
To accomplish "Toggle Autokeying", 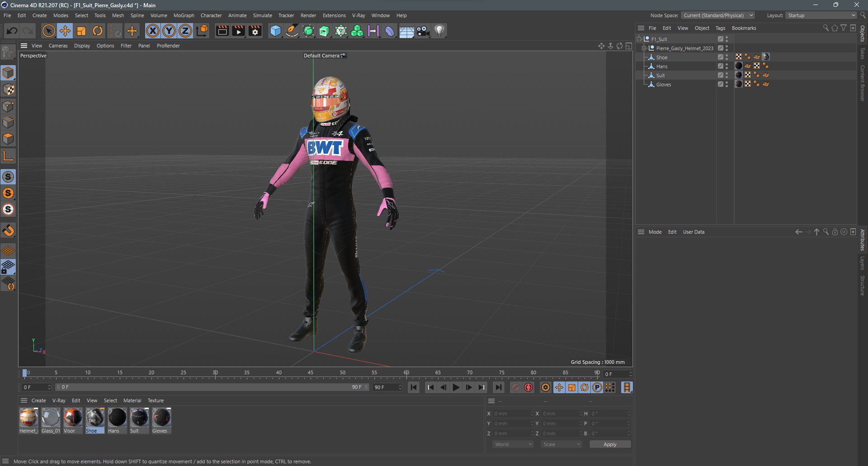I will [528, 387].
